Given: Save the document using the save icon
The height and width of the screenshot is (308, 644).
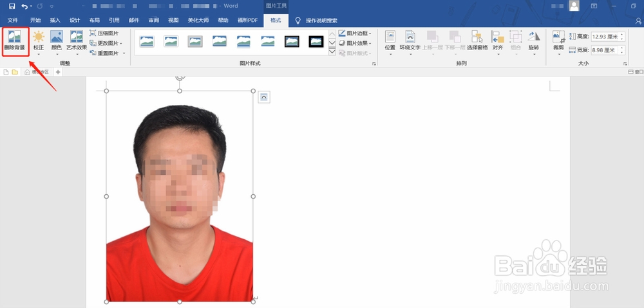Looking at the screenshot, I should tap(12, 6).
